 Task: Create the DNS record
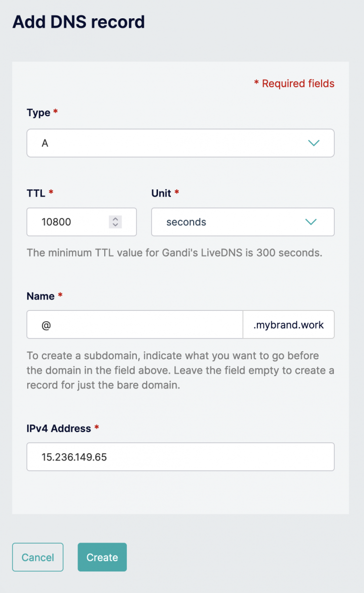[102, 557]
